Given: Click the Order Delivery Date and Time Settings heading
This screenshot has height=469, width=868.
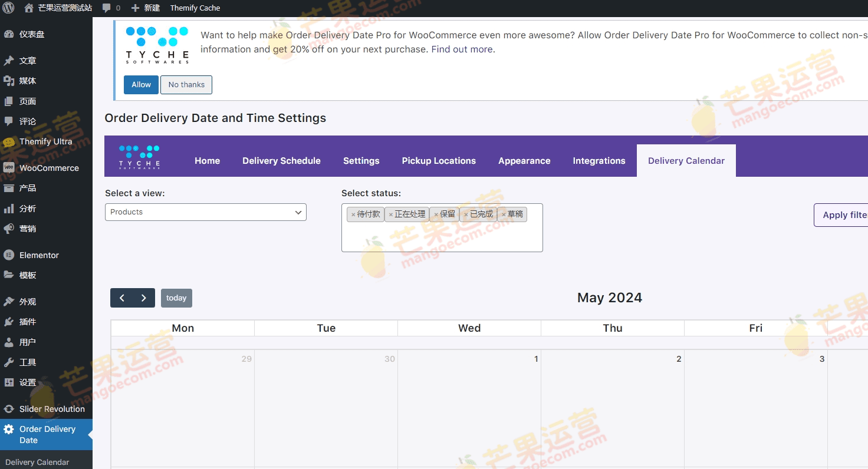Looking at the screenshot, I should [215, 118].
